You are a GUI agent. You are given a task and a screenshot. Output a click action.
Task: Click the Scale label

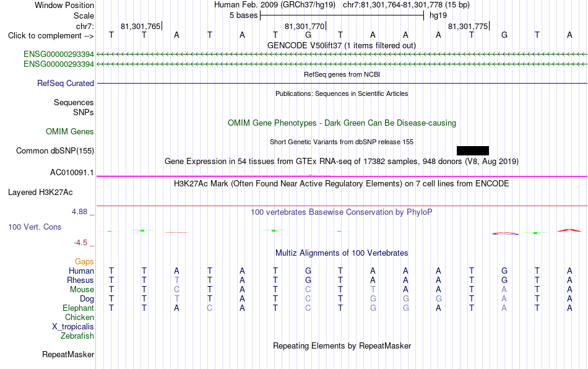point(84,15)
